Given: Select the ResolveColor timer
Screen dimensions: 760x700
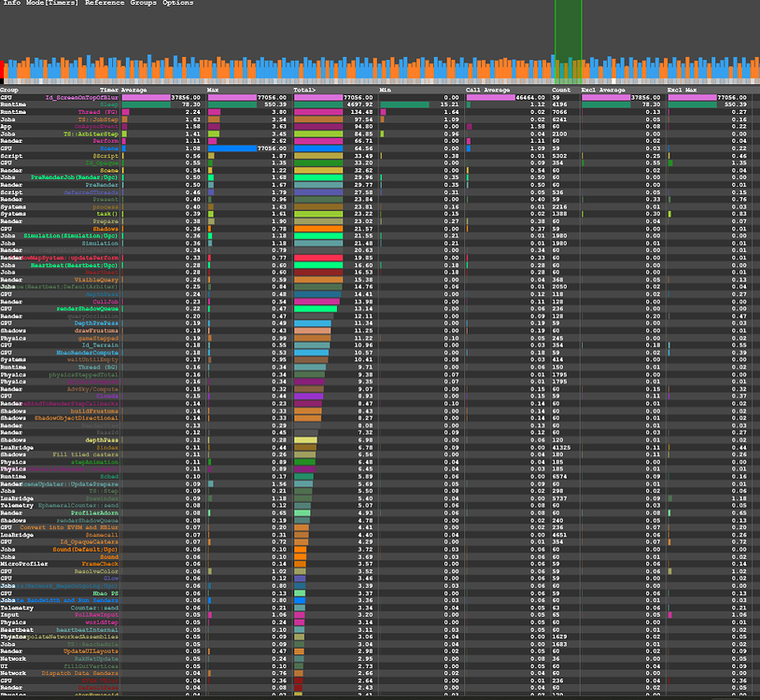Looking at the screenshot, I should [x=96, y=571].
